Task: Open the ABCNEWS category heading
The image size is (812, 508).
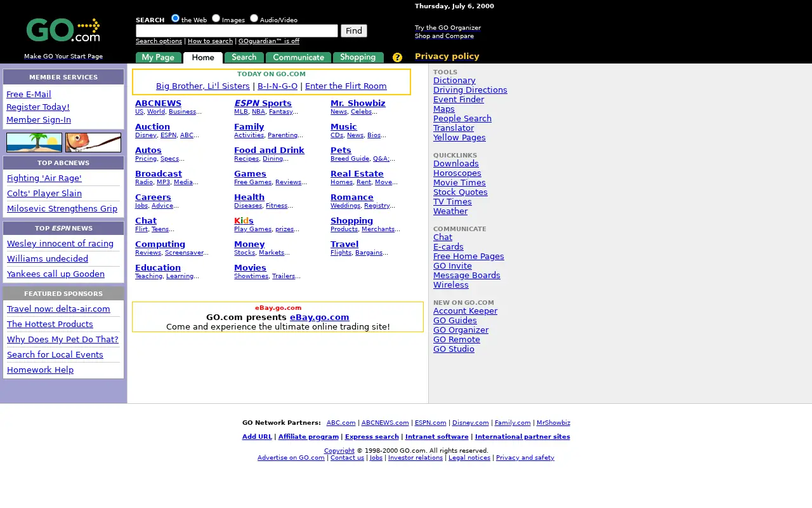Action: coord(158,103)
